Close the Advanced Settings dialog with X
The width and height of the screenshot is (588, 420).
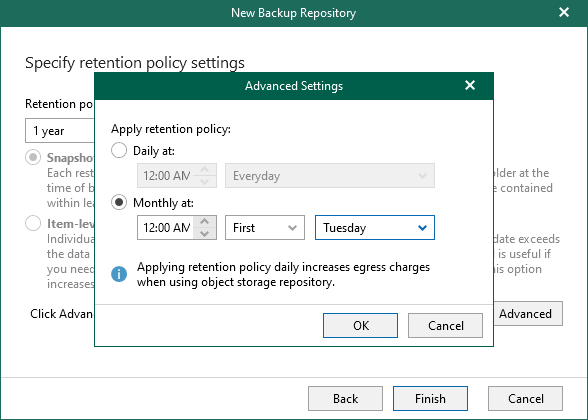pyautogui.click(x=470, y=86)
